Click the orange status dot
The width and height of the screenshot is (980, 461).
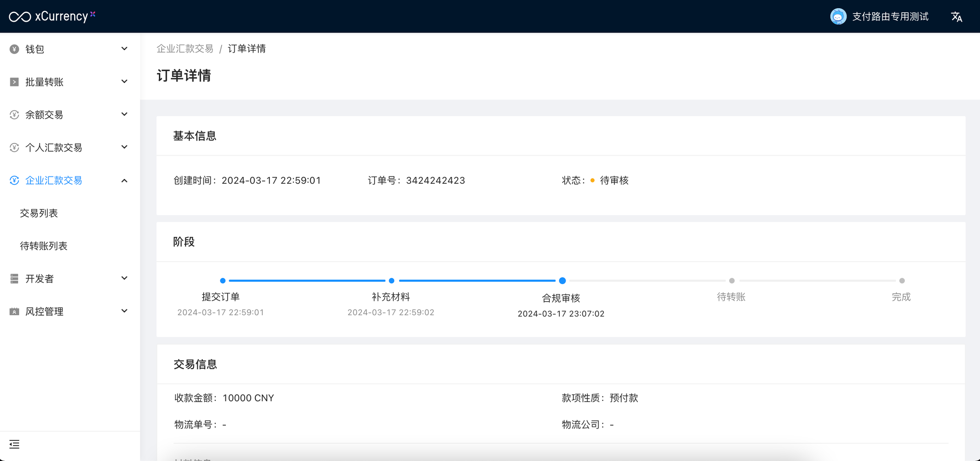pyautogui.click(x=592, y=180)
